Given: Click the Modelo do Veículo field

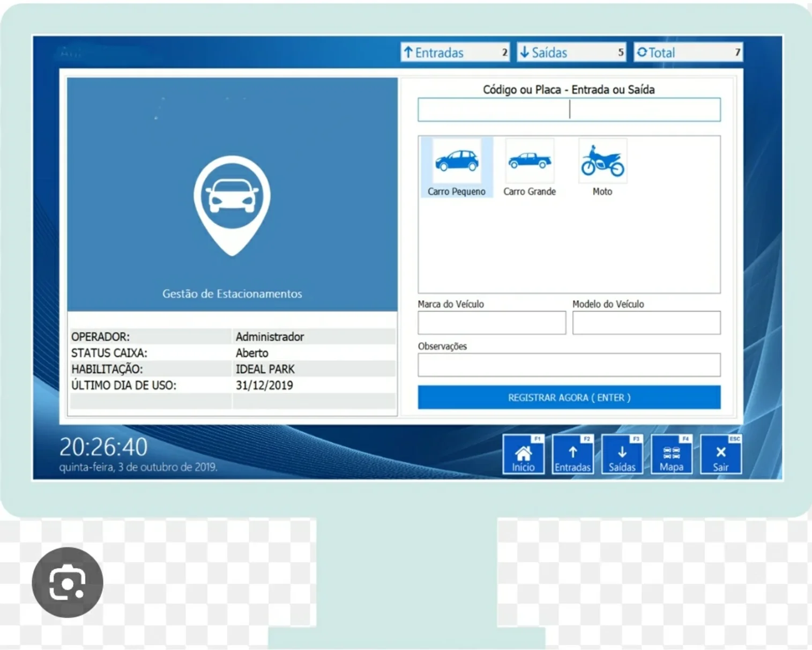Looking at the screenshot, I should [x=646, y=323].
